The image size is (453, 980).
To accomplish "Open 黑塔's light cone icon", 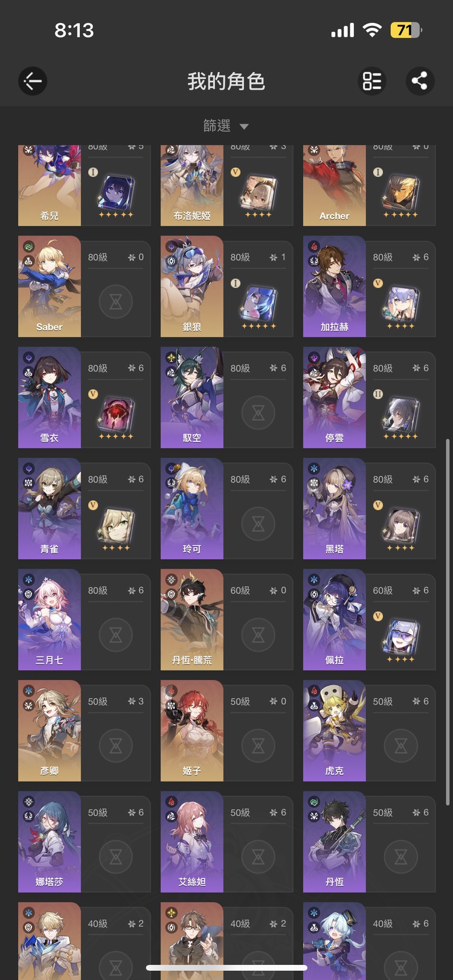I will (401, 527).
